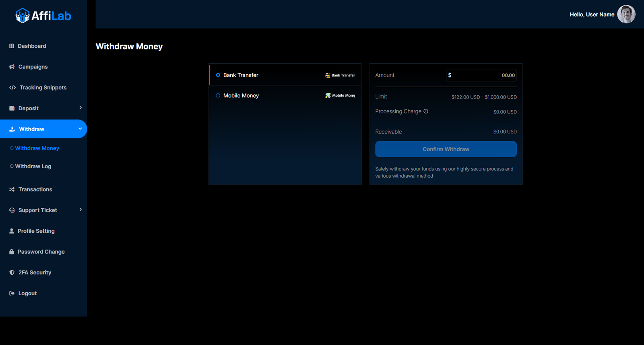Select the Bank Transfer radio button
644x345 pixels.
[x=218, y=75]
